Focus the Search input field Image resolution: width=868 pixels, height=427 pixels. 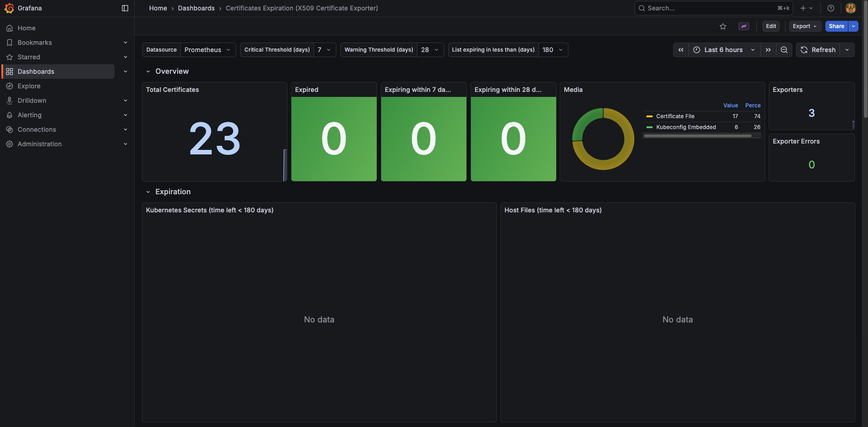click(713, 8)
